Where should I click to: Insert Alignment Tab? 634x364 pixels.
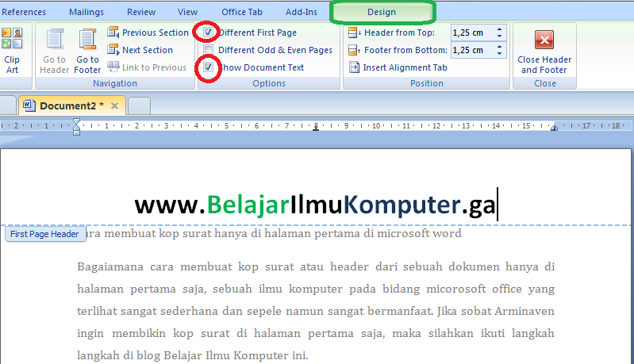398,67
